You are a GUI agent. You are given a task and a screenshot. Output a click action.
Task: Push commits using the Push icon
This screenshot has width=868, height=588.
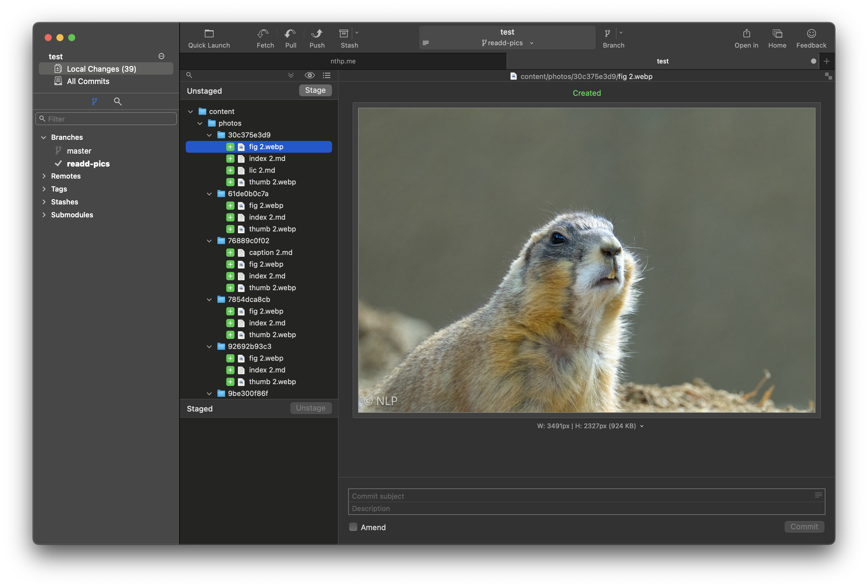click(x=317, y=34)
